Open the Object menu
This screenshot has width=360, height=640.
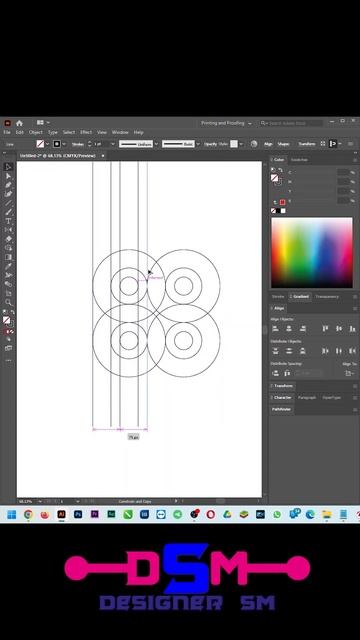pos(36,133)
